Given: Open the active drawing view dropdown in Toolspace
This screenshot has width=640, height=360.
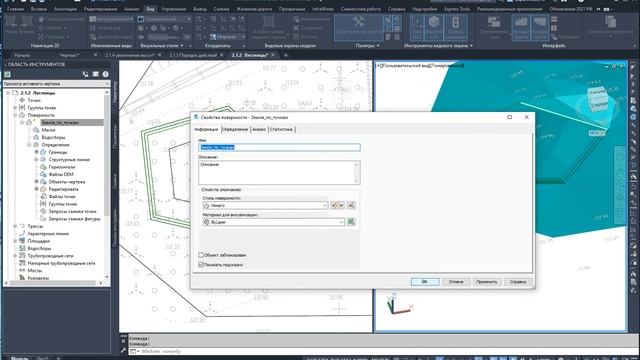Looking at the screenshot, I should (x=56, y=84).
